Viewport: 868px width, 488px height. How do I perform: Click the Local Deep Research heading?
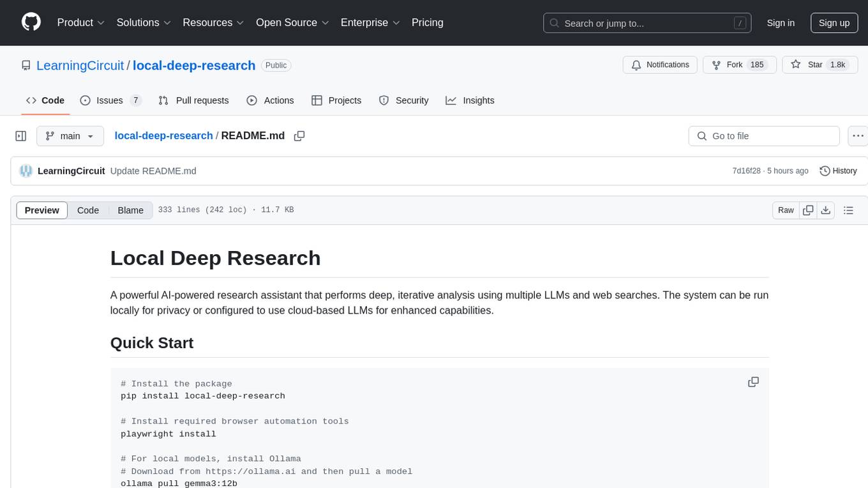(216, 258)
